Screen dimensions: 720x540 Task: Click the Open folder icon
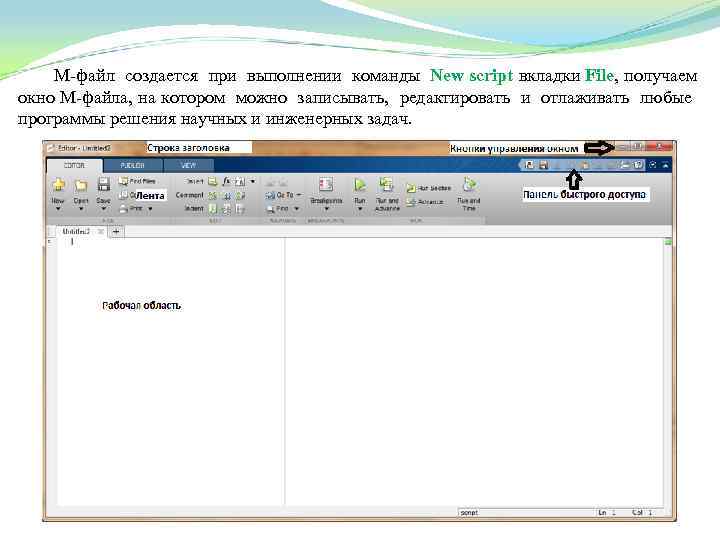[81, 186]
